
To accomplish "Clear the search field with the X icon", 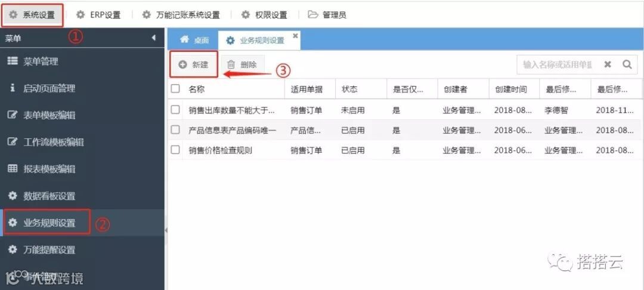I will 608,64.
